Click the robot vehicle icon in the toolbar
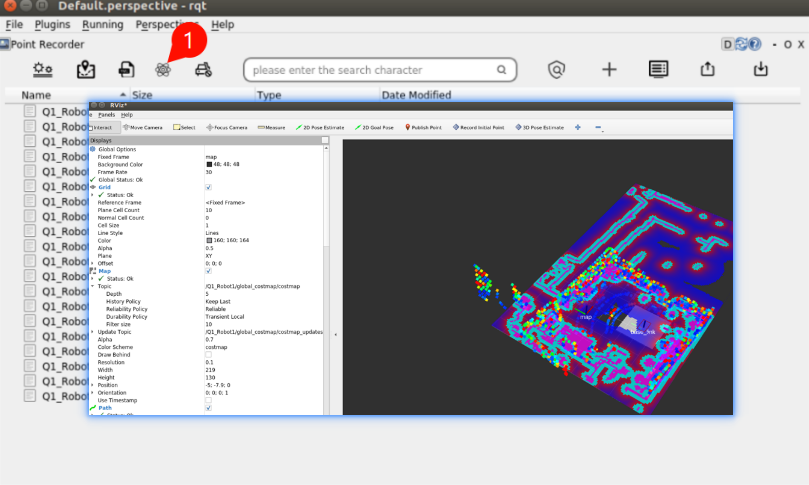809x485 pixels. [x=204, y=69]
